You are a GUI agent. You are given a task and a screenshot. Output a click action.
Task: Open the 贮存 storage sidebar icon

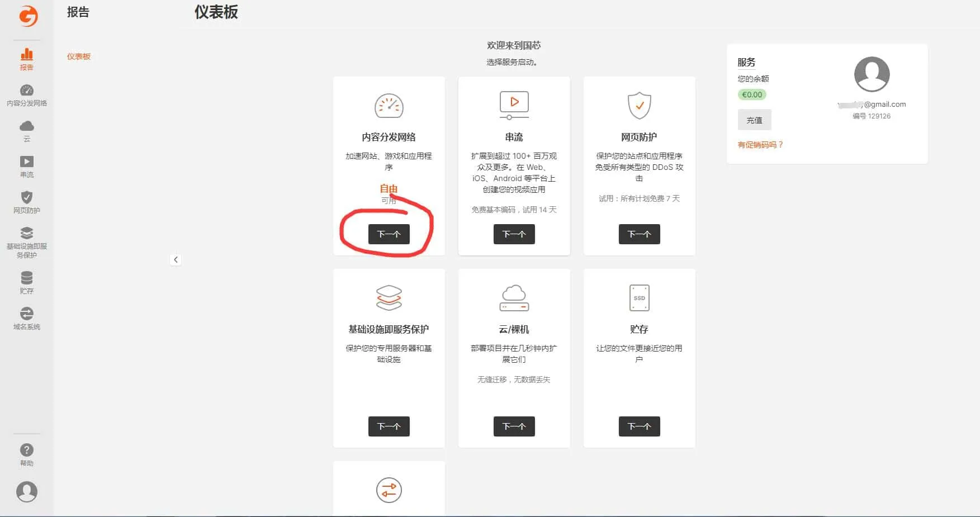[x=27, y=283]
